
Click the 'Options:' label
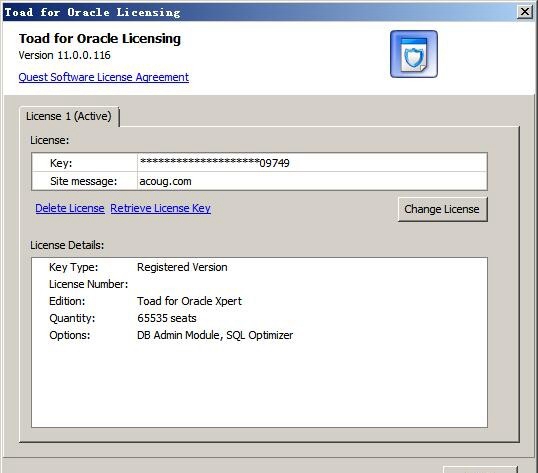coord(70,335)
